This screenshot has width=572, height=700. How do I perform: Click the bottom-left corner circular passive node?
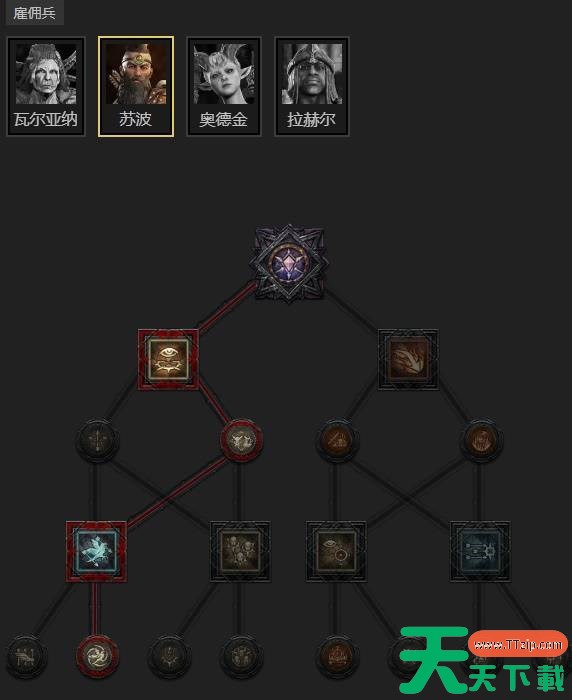[x=25, y=656]
